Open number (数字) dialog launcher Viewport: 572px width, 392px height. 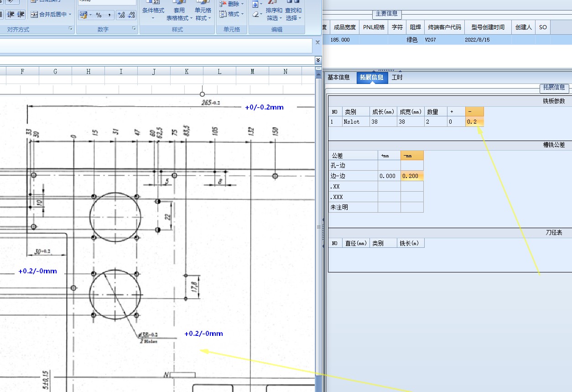pos(134,29)
